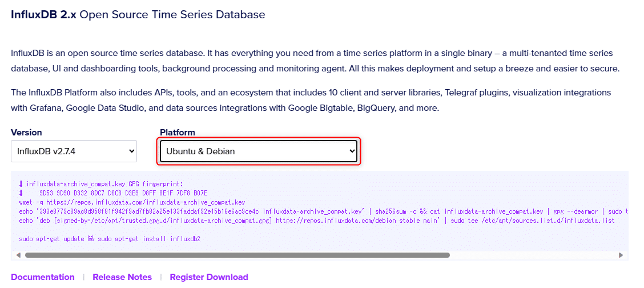Viewport: 644px width, 288px height.
Task: Click the left arrow of code scrollbar
Action: click(x=18, y=255)
